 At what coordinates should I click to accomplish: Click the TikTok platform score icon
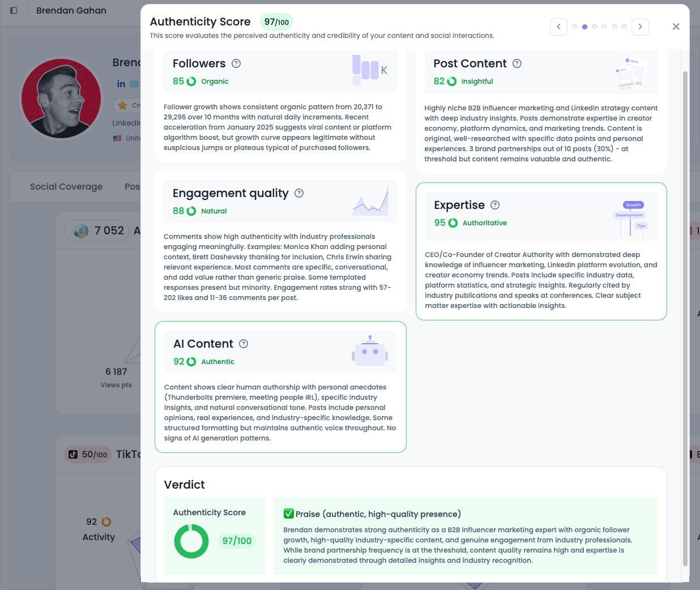[73, 454]
